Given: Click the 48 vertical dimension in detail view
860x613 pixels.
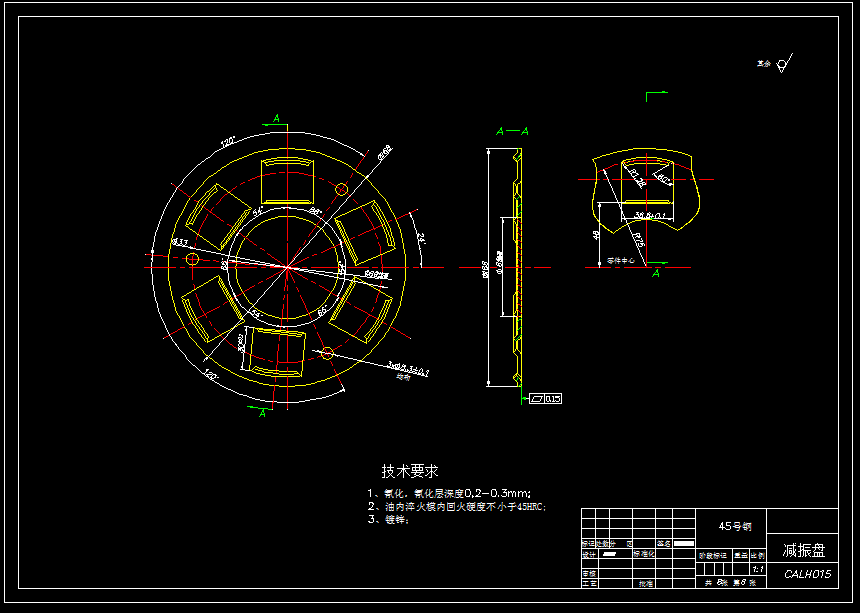Looking at the screenshot, I should click(x=596, y=235).
